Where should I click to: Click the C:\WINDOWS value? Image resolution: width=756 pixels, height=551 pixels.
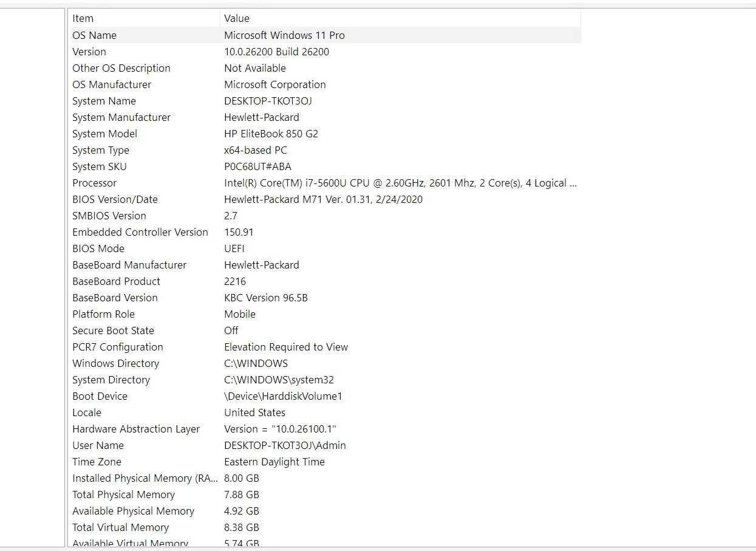[x=256, y=363]
